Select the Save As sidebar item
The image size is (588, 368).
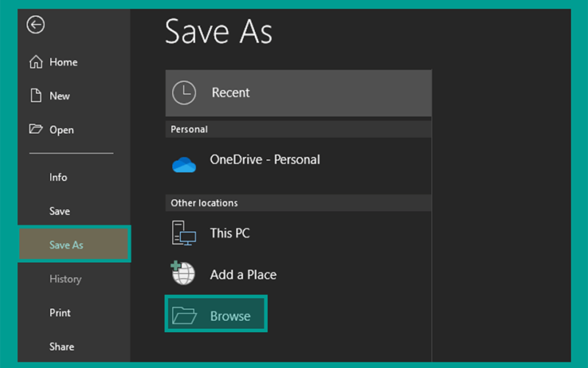74,244
